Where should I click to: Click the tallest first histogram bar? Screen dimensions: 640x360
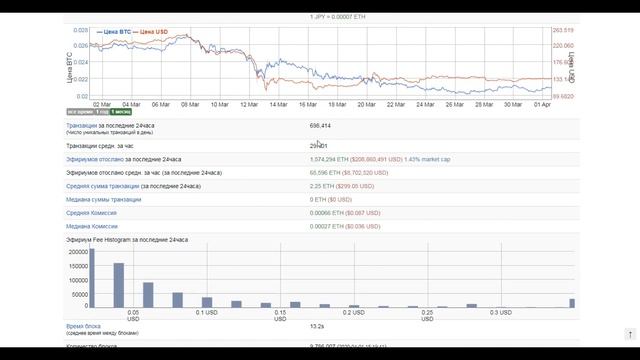click(x=92, y=278)
